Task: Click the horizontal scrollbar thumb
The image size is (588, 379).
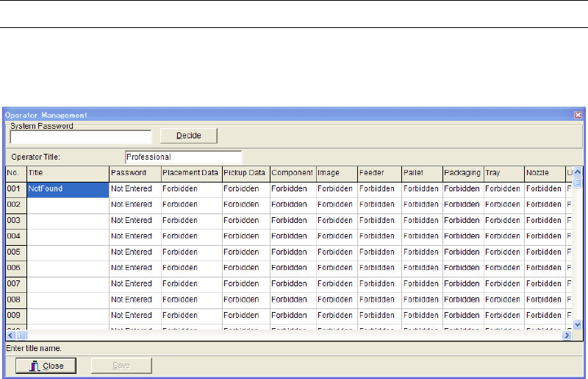Action: coord(21,335)
